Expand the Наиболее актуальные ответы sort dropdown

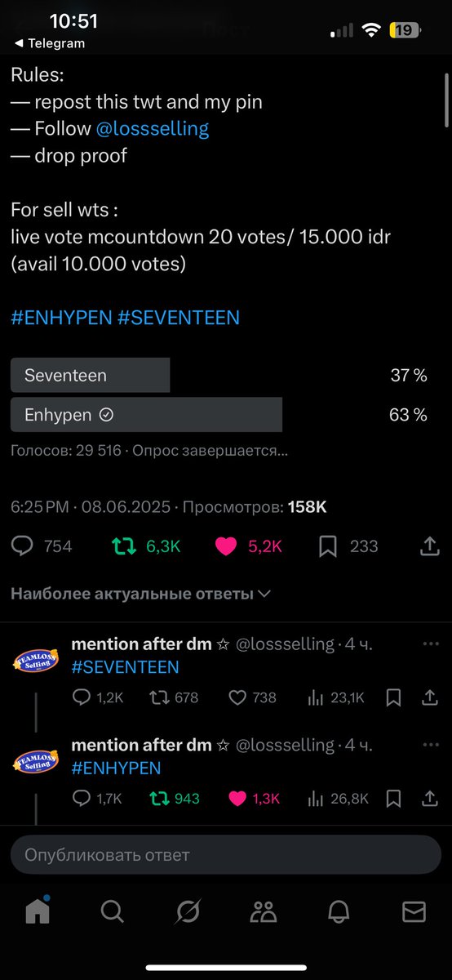(x=140, y=594)
